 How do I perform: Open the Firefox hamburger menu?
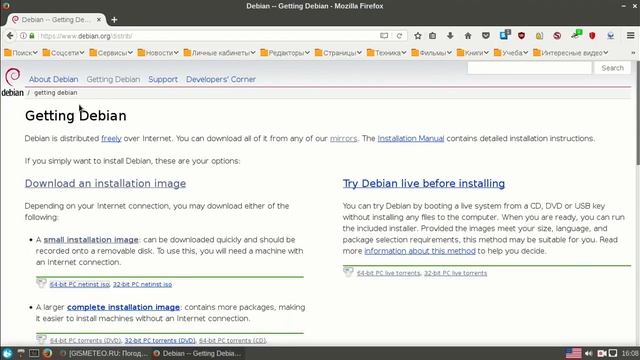631,36
